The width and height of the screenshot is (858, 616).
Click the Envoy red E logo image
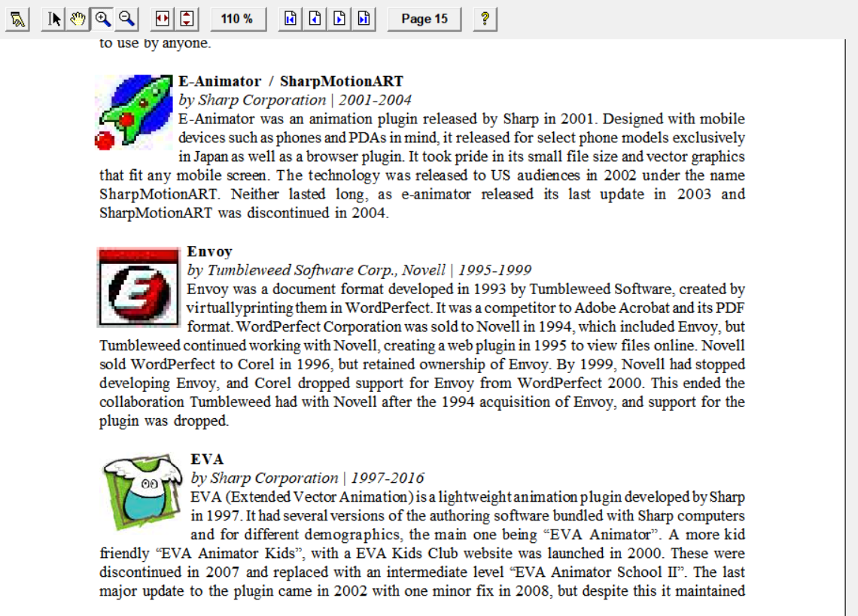click(x=138, y=287)
